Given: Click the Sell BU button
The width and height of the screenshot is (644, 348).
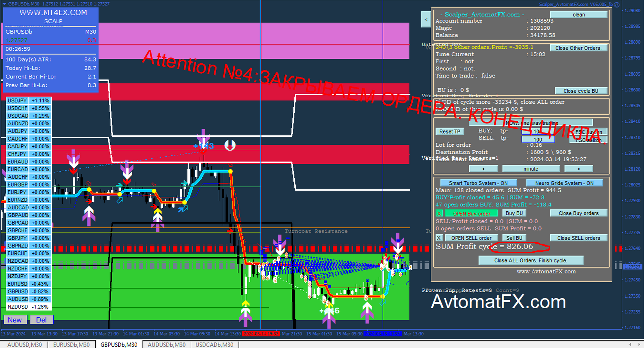Looking at the screenshot, I should point(514,238).
